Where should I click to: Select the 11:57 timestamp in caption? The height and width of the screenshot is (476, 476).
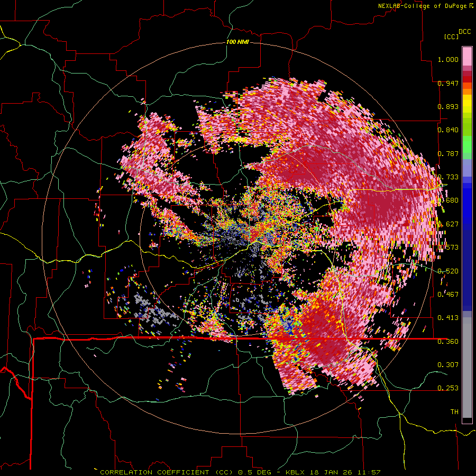(x=369, y=472)
